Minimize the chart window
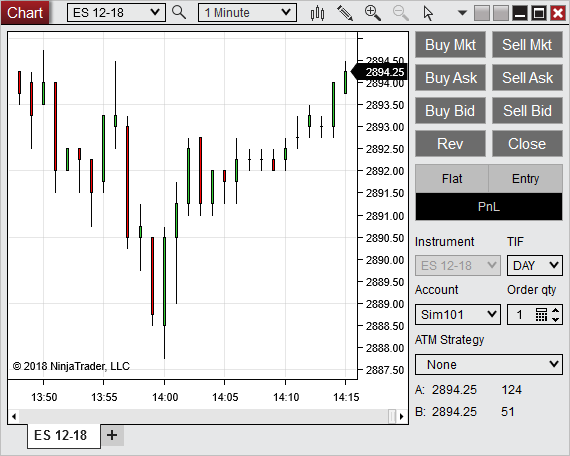The width and height of the screenshot is (570, 456). pyautogui.click(x=520, y=13)
